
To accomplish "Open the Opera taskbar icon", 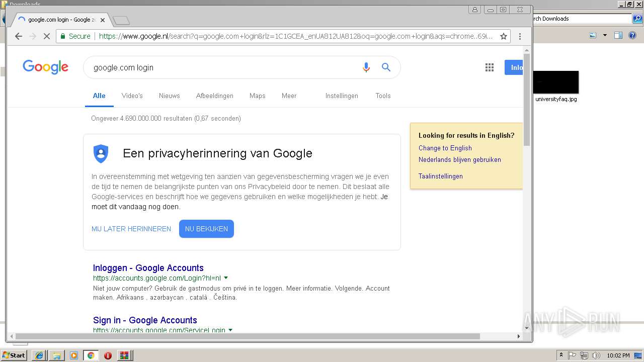I will click(108, 355).
